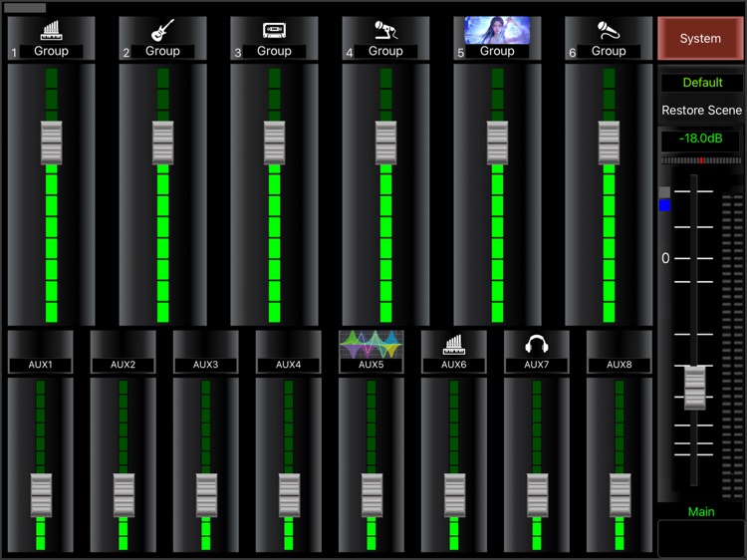The height and width of the screenshot is (560, 747).
Task: Click the Group label of channel 1
Action: point(52,51)
